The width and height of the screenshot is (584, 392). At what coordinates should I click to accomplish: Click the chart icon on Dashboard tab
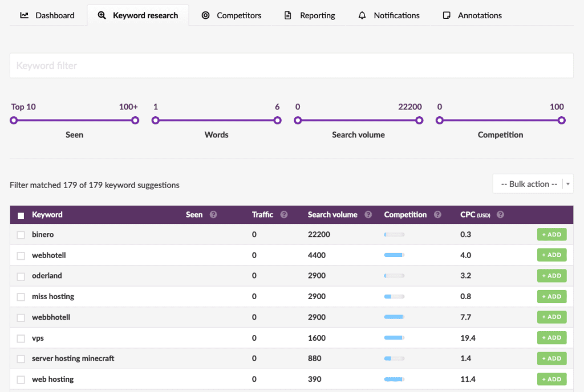point(24,15)
